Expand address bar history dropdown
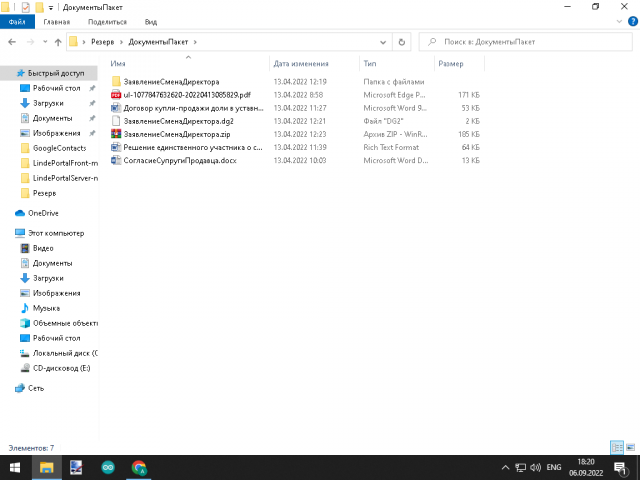The height and width of the screenshot is (480, 640). pyautogui.click(x=383, y=42)
